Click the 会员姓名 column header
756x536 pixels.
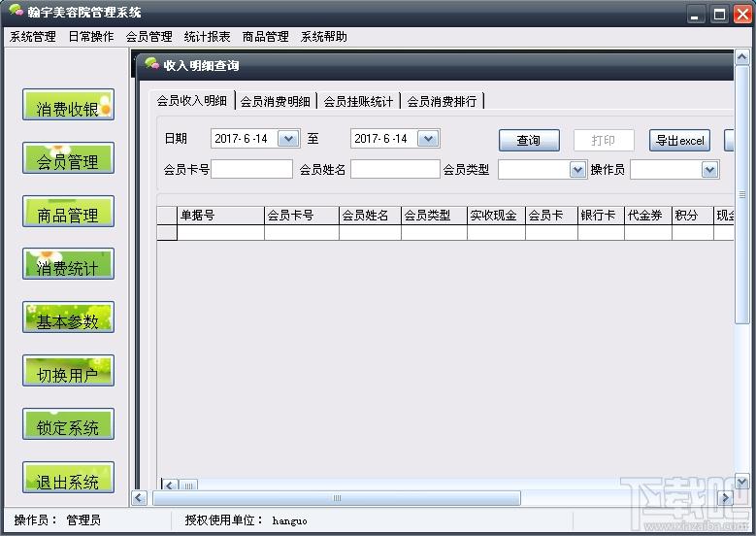(371, 216)
